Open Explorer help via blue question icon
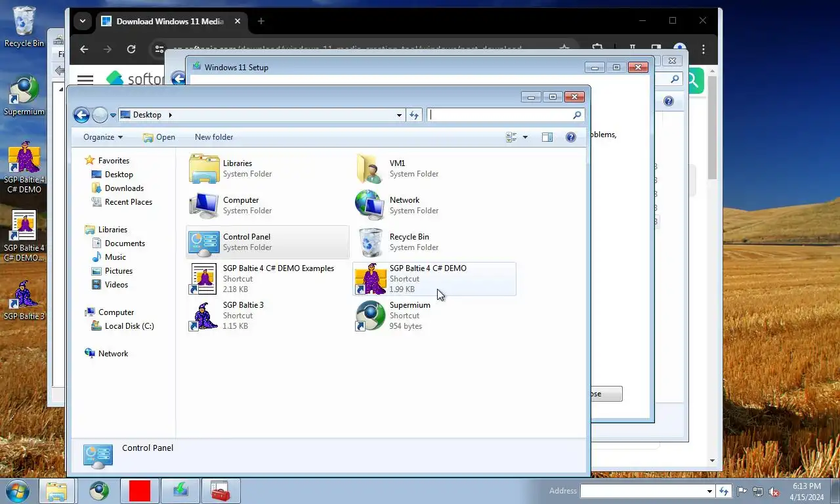Screen dimensions: 840x504 (x=571, y=137)
